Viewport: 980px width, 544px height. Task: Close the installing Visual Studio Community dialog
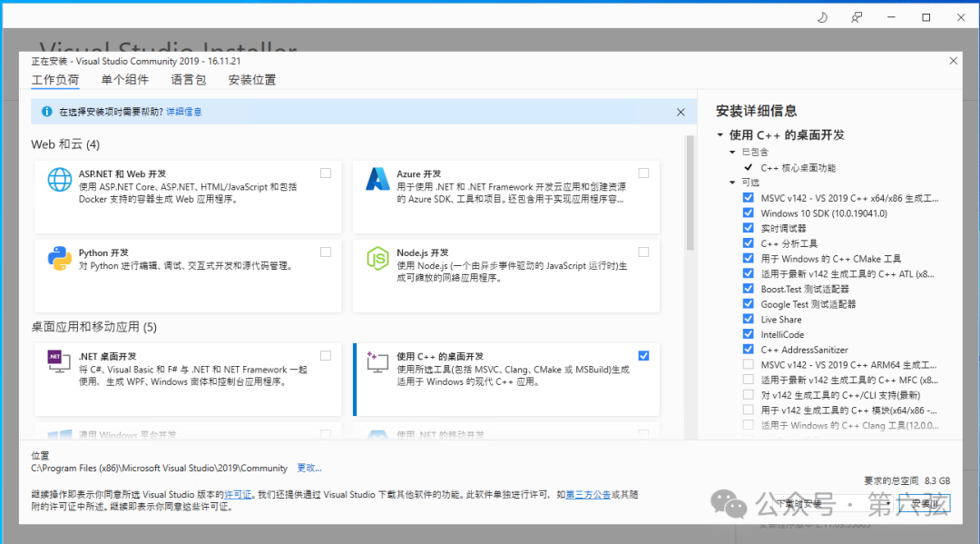pyautogui.click(x=953, y=61)
